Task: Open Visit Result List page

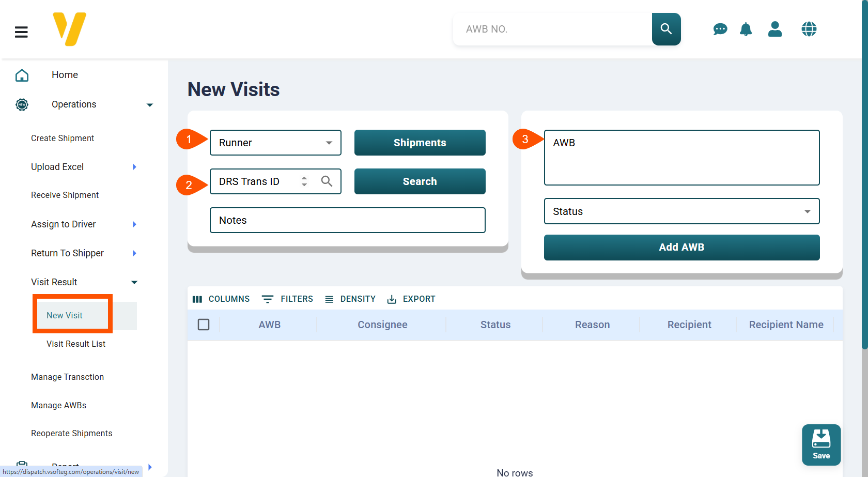Action: (76, 344)
